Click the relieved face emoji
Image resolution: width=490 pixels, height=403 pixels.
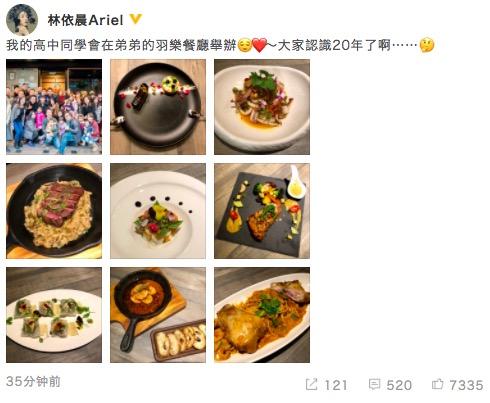point(245,45)
